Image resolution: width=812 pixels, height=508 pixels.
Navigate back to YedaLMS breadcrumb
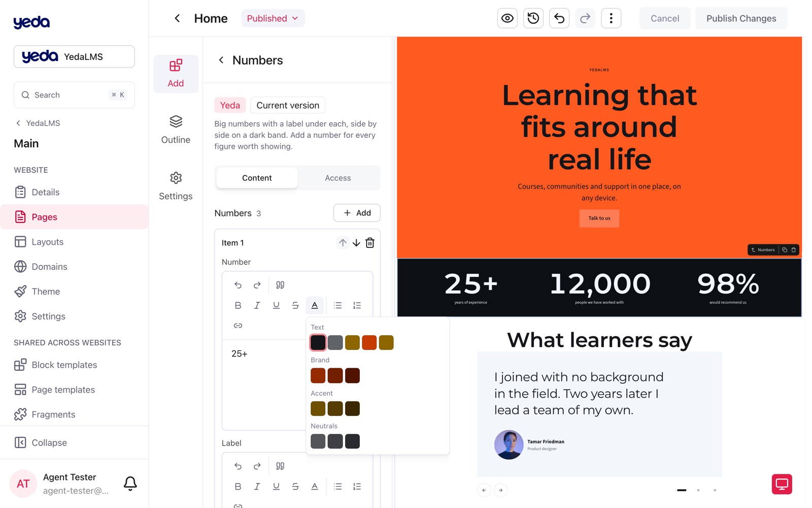38,123
